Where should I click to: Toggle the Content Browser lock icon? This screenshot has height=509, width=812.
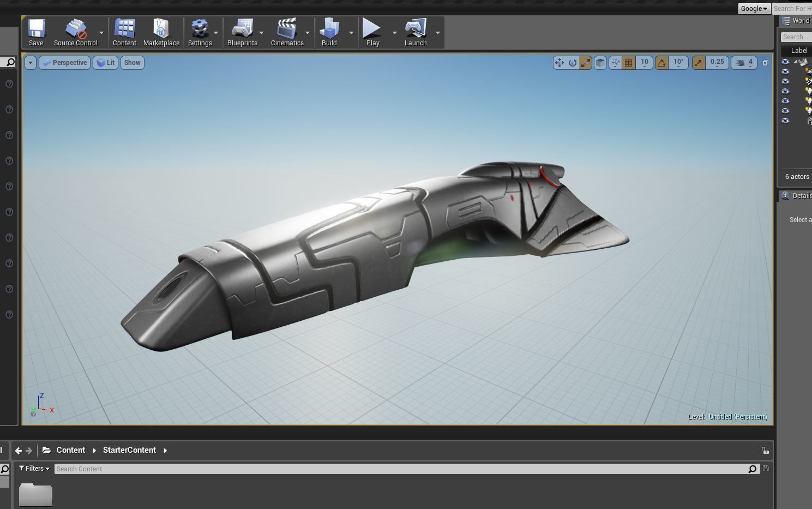click(x=765, y=451)
